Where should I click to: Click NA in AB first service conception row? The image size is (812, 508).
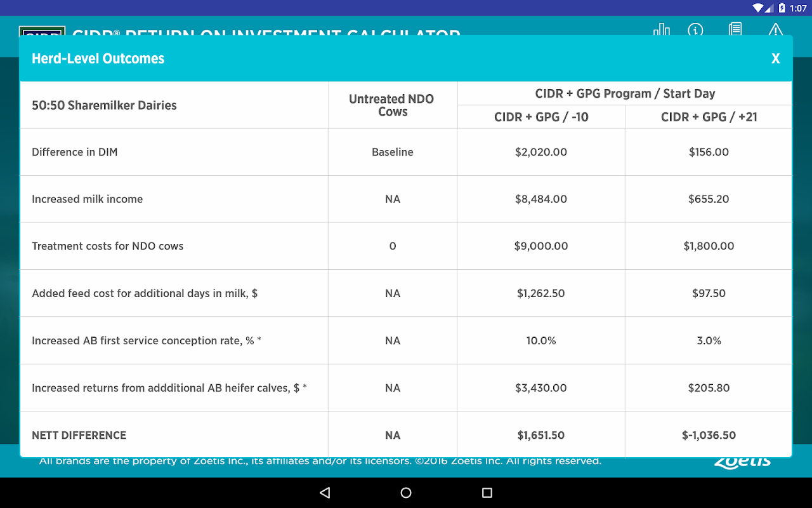coord(392,341)
